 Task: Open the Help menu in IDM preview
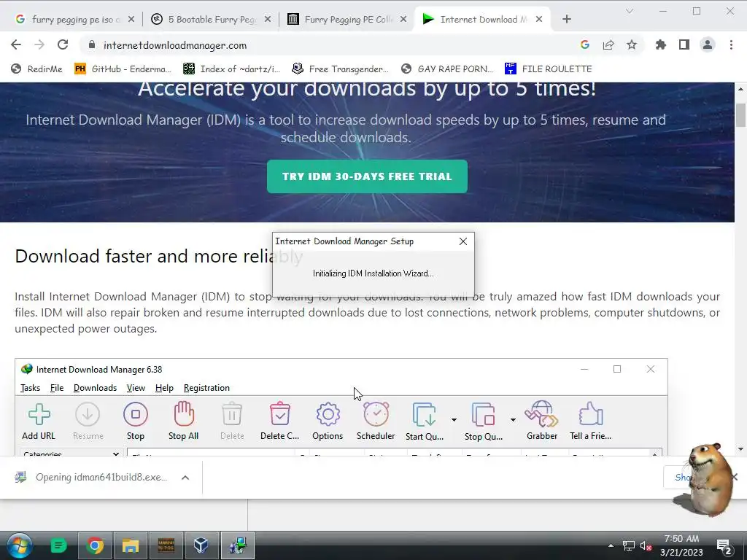[x=164, y=388]
